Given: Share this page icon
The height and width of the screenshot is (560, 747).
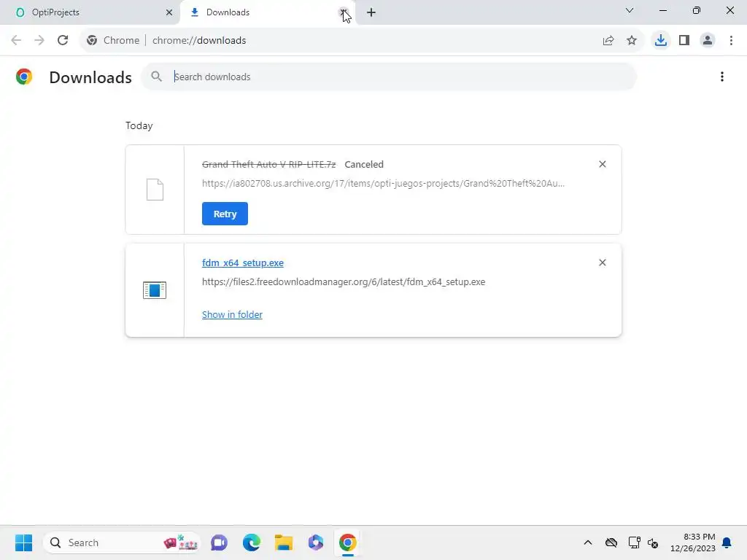Looking at the screenshot, I should [x=608, y=41].
